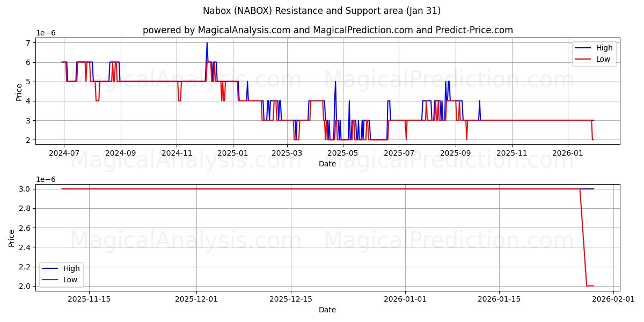Click the price tick label "7"
The image size is (644, 322).
pos(29,43)
